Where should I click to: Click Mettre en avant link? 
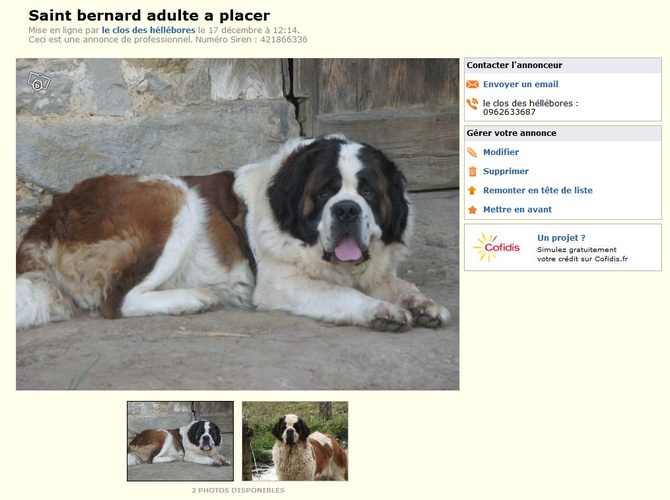coord(517,209)
